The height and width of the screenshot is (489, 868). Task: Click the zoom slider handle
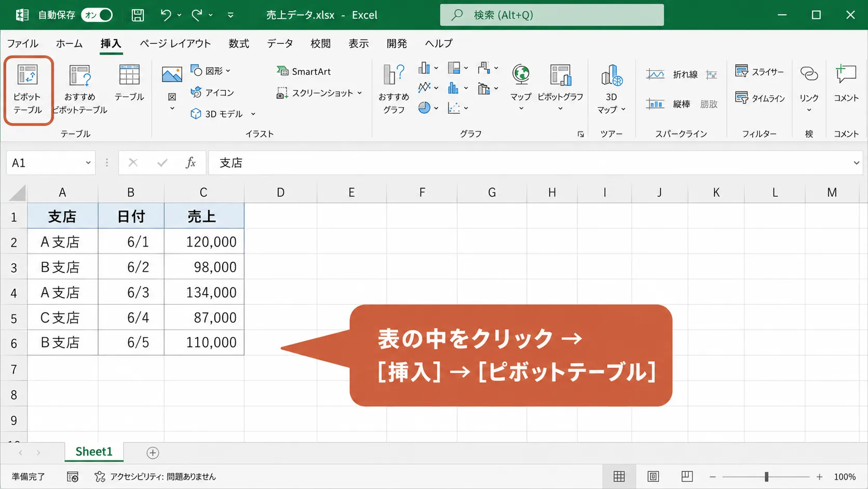coord(766,477)
